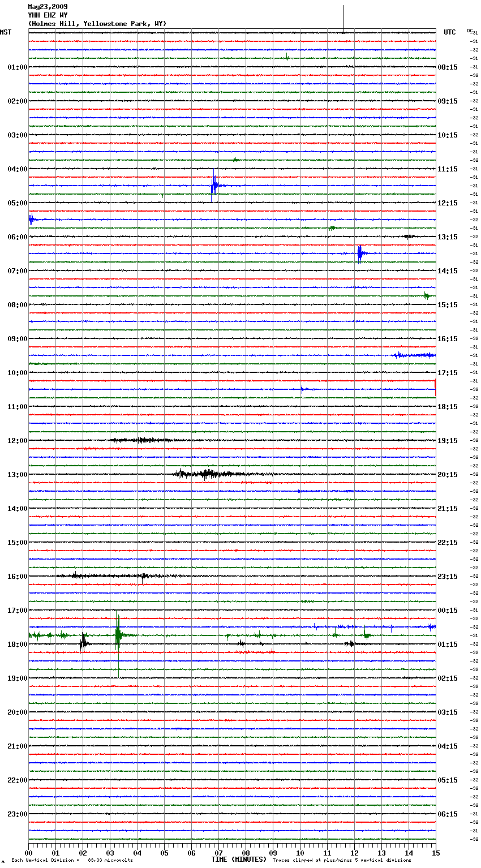Click the 08:15 UTC time label
The image size is (481, 868).
coord(448,67)
